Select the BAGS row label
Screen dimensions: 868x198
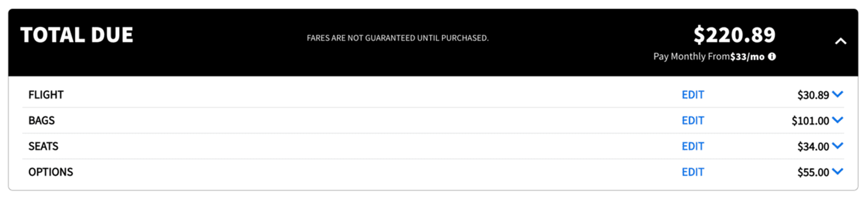pyautogui.click(x=41, y=121)
